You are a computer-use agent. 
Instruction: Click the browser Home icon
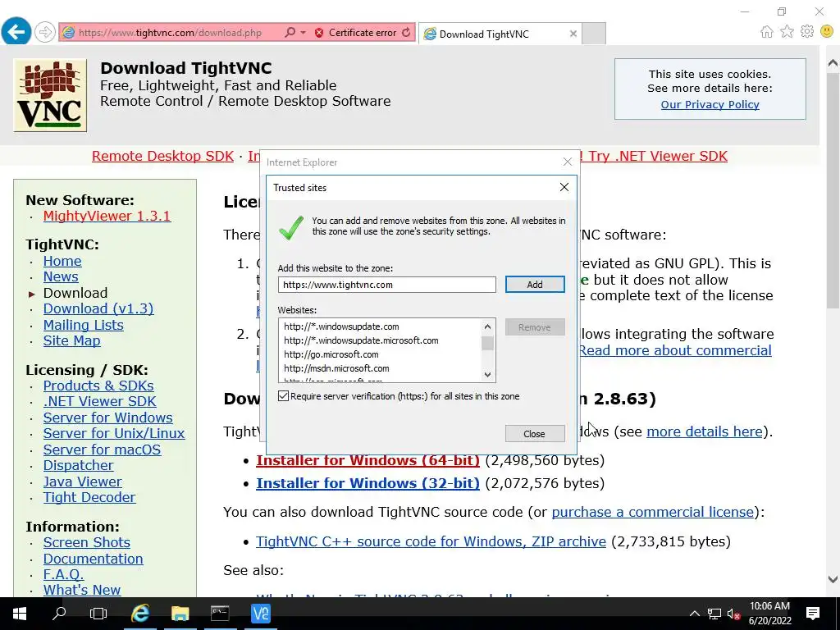767,32
